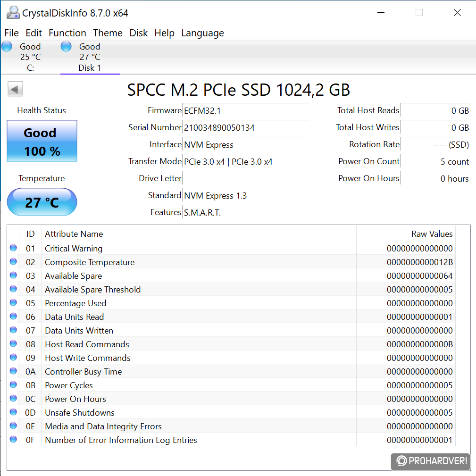Screen dimensions: 476x476
Task: Click the 27 °C temperature button
Action: click(42, 202)
